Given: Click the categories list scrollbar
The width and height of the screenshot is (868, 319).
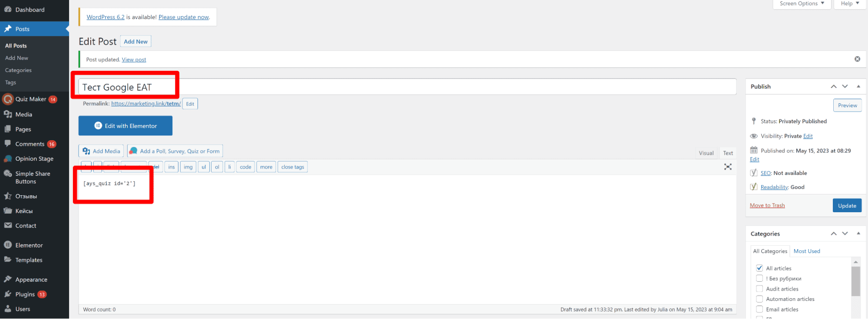Looking at the screenshot, I should (x=855, y=281).
